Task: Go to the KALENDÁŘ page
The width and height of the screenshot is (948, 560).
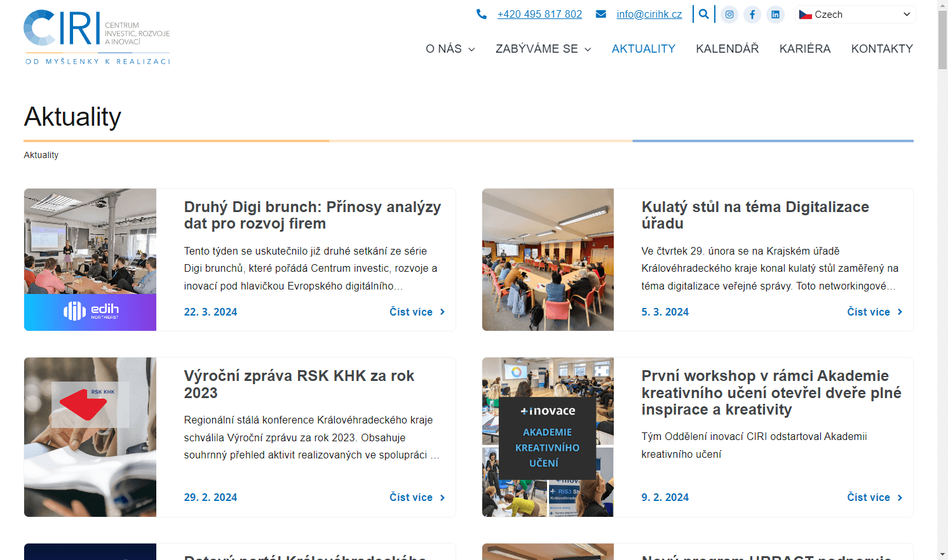Action: (x=727, y=49)
